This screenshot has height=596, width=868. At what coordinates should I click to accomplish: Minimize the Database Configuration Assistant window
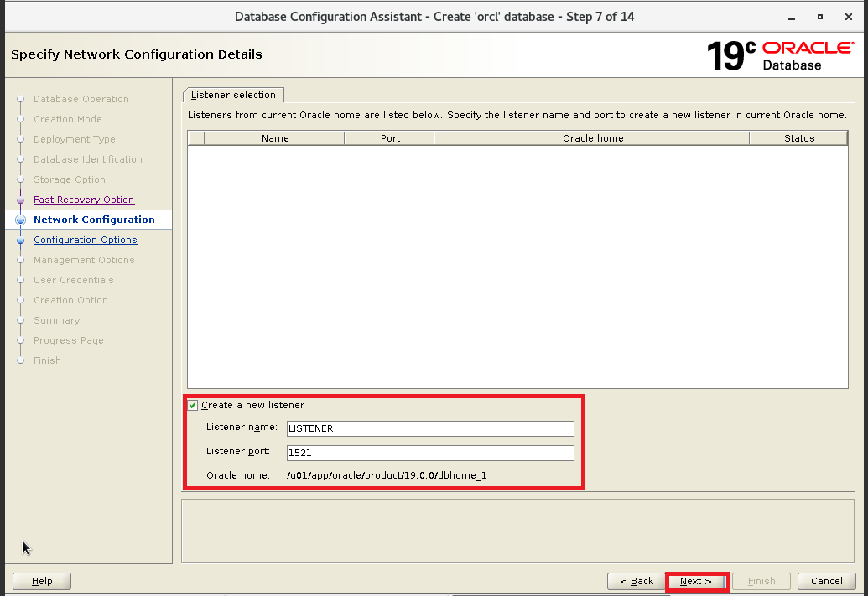[x=792, y=17]
